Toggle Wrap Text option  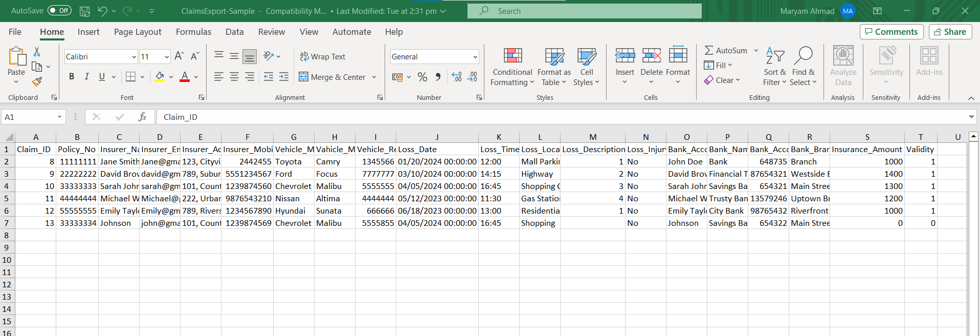pyautogui.click(x=322, y=56)
